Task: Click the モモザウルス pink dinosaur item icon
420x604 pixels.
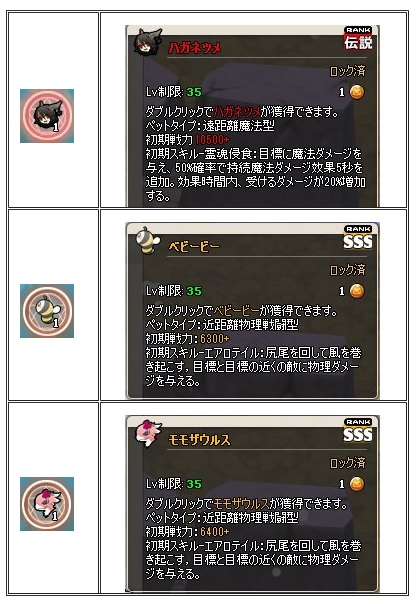Action: pos(47,504)
